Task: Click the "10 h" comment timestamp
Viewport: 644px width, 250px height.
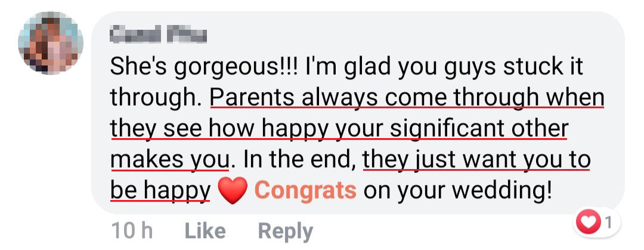Action: click(x=131, y=231)
